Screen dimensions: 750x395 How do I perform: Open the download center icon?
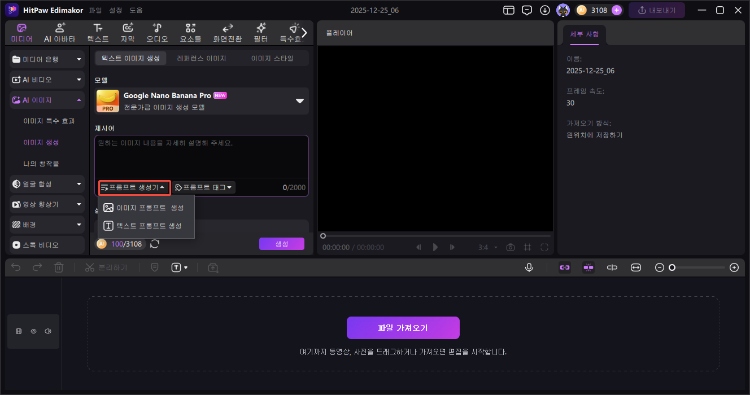click(x=545, y=10)
